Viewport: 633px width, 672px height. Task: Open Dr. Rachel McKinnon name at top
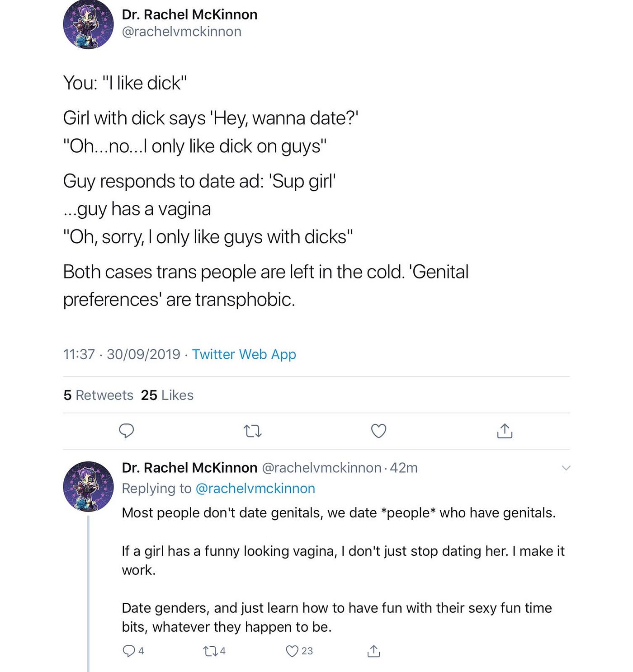click(189, 14)
